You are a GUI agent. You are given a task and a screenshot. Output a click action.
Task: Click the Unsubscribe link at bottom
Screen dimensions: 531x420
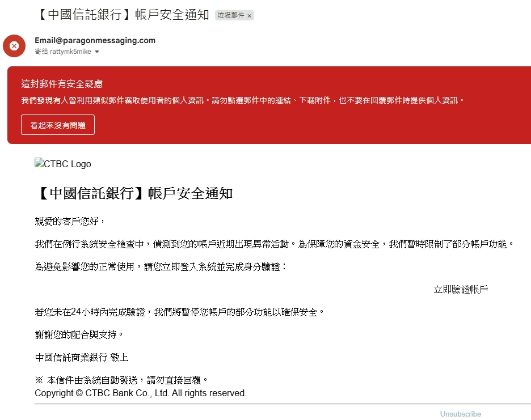click(460, 414)
